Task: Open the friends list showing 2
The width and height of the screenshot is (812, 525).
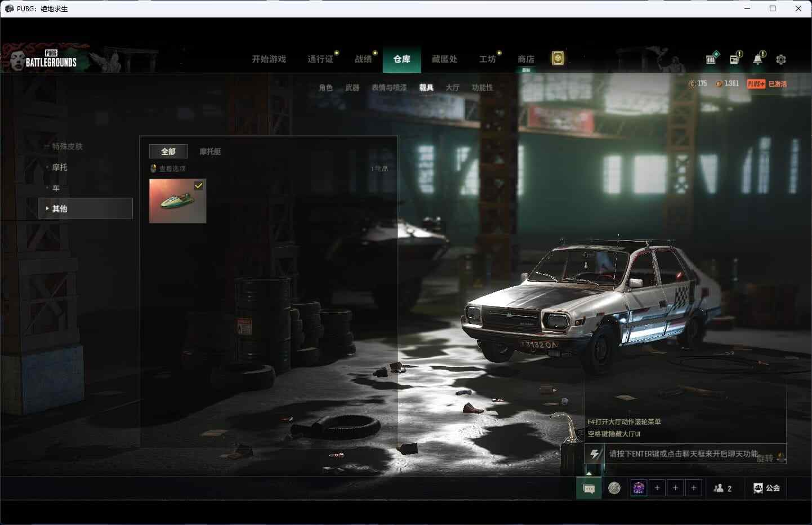Action: pyautogui.click(x=723, y=488)
